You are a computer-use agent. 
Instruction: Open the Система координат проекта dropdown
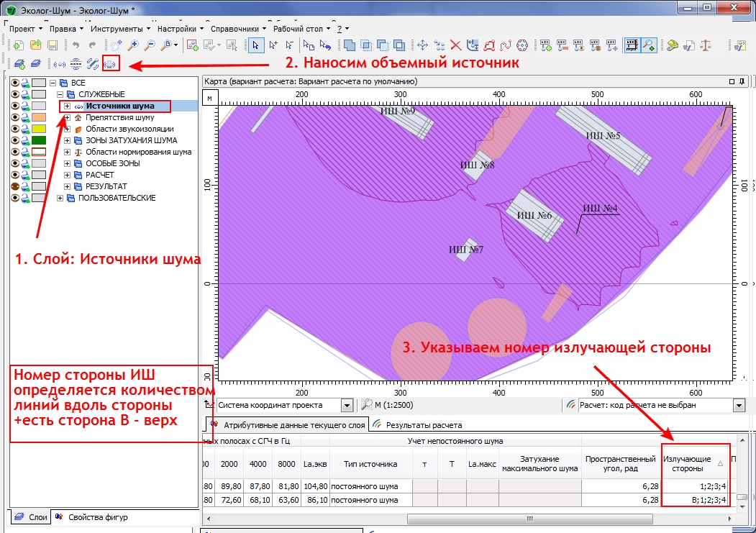[347, 405]
